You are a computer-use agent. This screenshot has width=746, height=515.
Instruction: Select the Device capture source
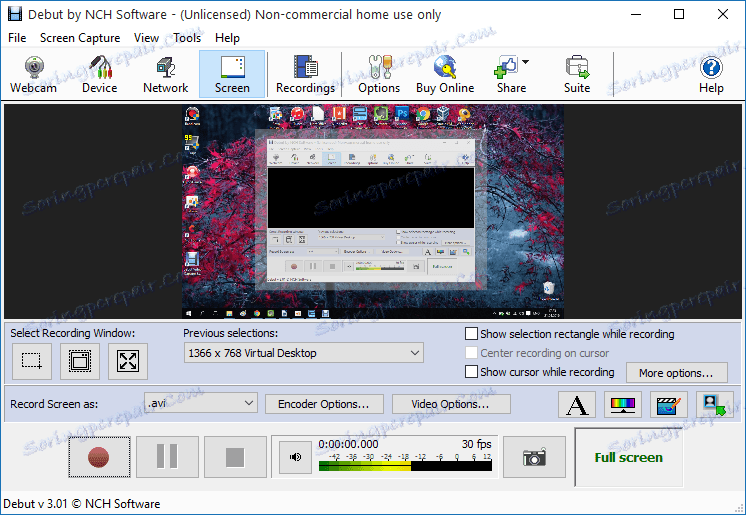[99, 74]
